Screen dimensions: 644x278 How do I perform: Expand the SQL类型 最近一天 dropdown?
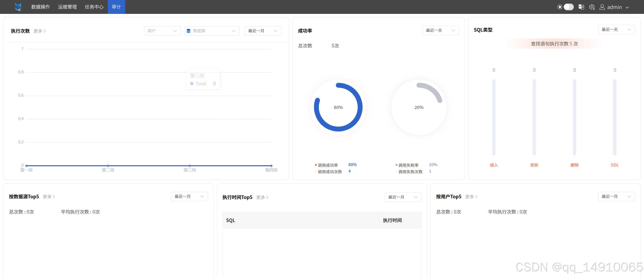pyautogui.click(x=616, y=30)
